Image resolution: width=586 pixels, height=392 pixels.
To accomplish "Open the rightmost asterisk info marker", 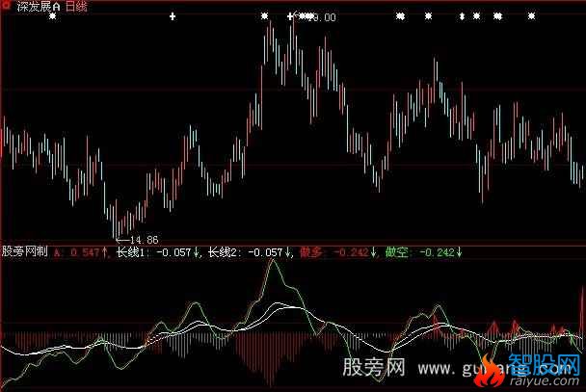I will point(531,16).
